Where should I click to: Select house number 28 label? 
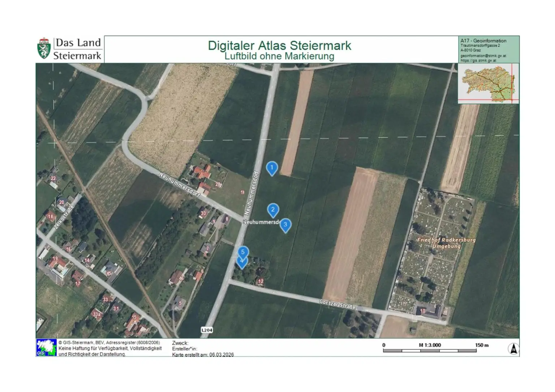(x=218, y=184)
